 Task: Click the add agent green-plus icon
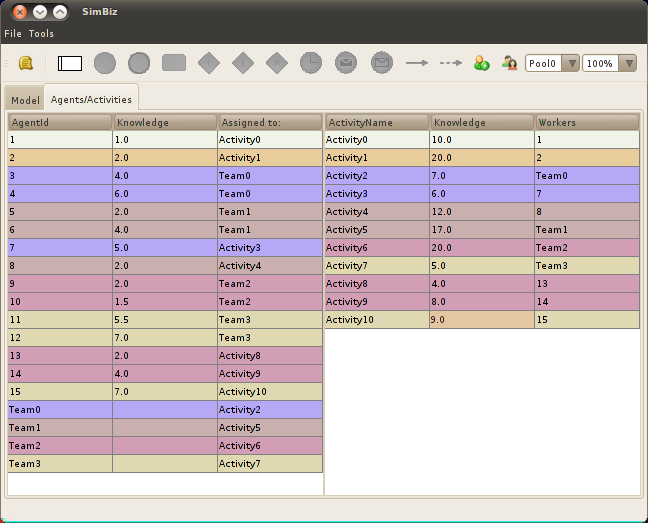481,63
